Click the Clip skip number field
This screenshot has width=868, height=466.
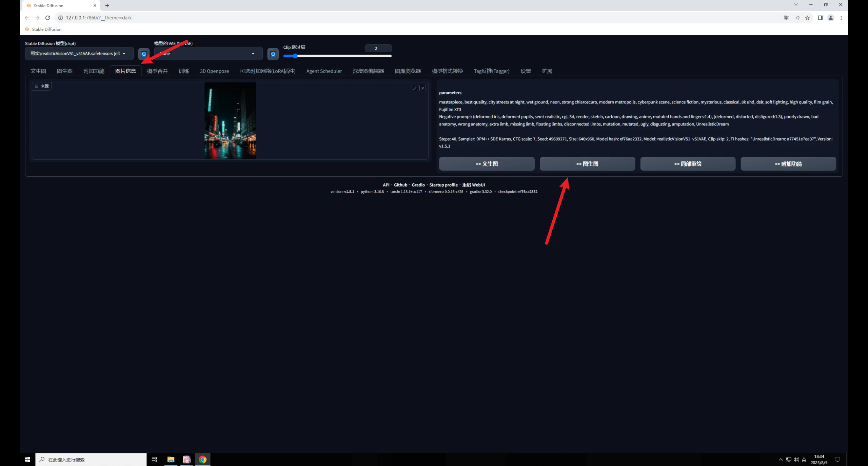[x=378, y=48]
